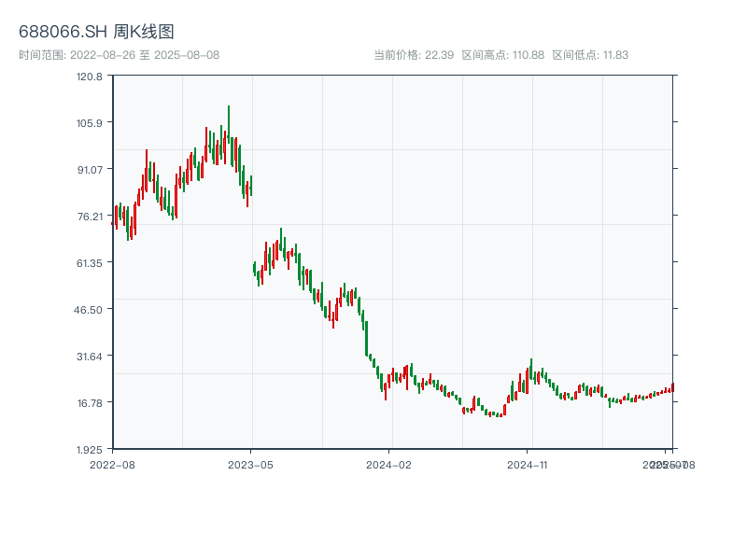This screenshot has width=747, height=560.
Task: Select the 31.64 y-axis tick label
Action: 91,357
